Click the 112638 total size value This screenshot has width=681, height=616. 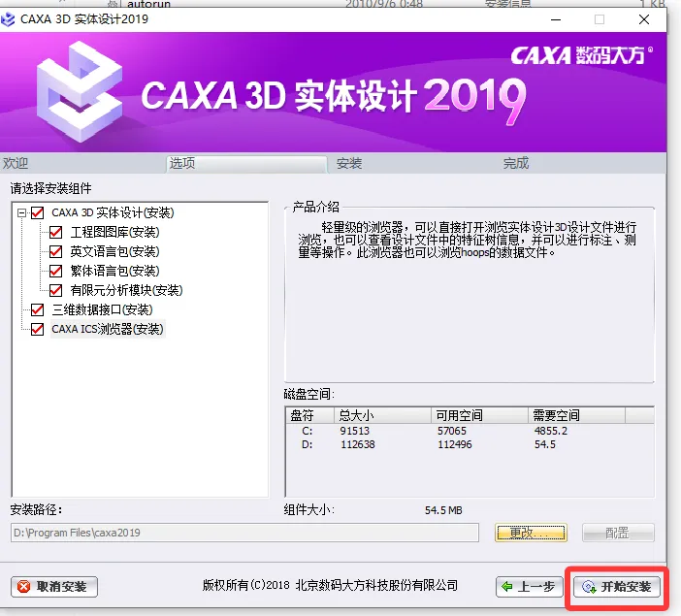tap(358, 444)
